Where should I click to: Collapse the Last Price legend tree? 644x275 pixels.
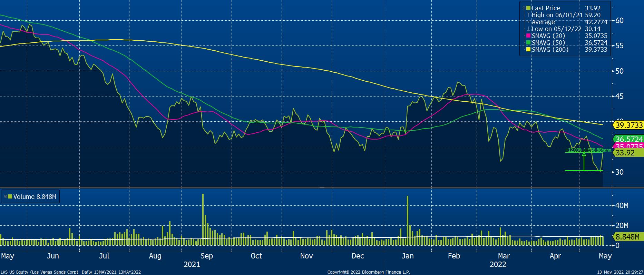tap(524, 8)
